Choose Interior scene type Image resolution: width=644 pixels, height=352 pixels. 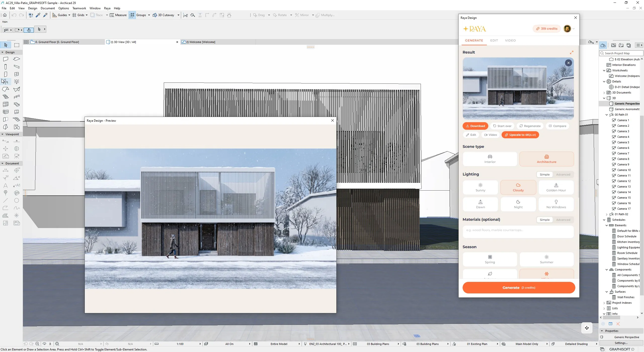[x=490, y=159]
